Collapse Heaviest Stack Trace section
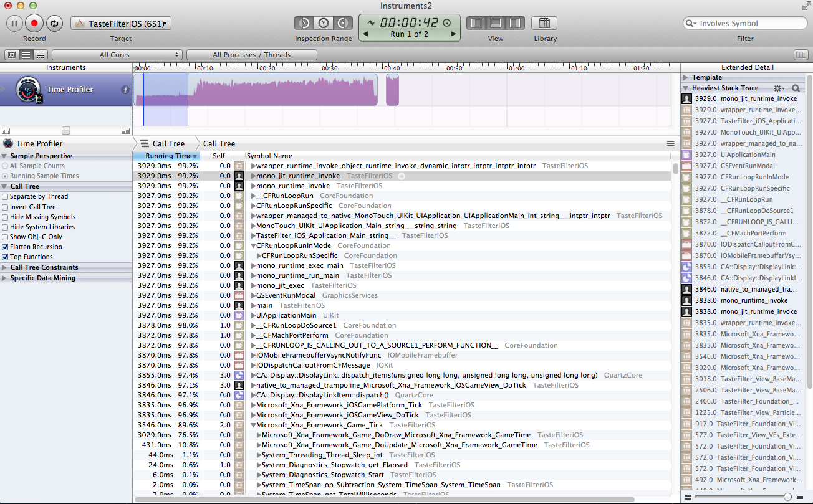The width and height of the screenshot is (813, 504). [686, 88]
